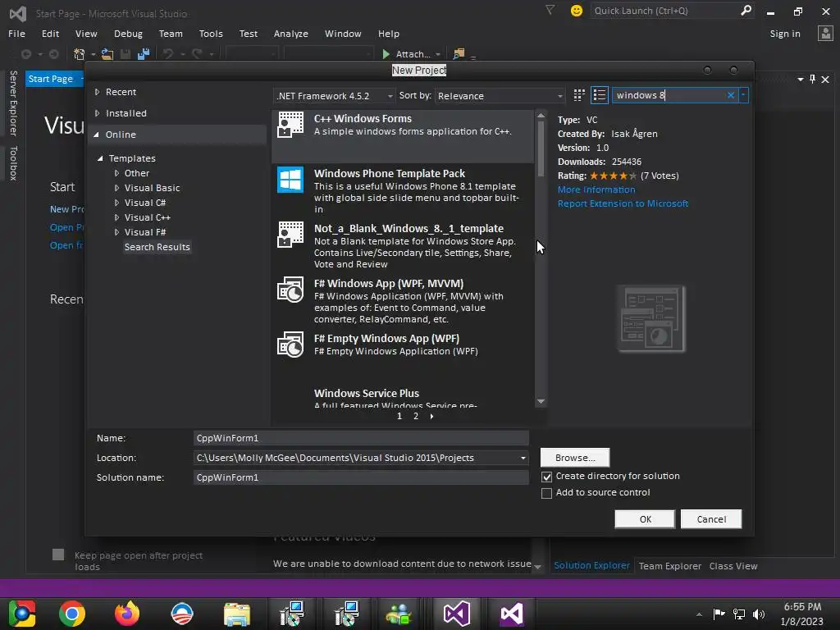Click Sign in link

pos(785,34)
